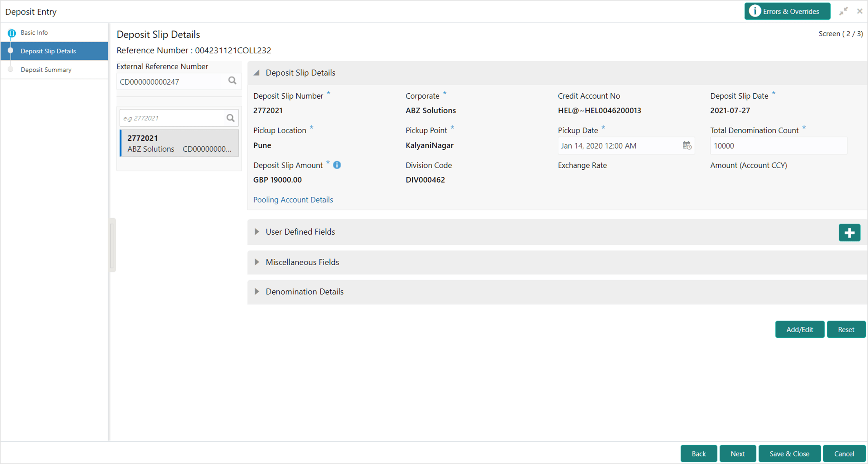Click the Reset button

pyautogui.click(x=846, y=329)
